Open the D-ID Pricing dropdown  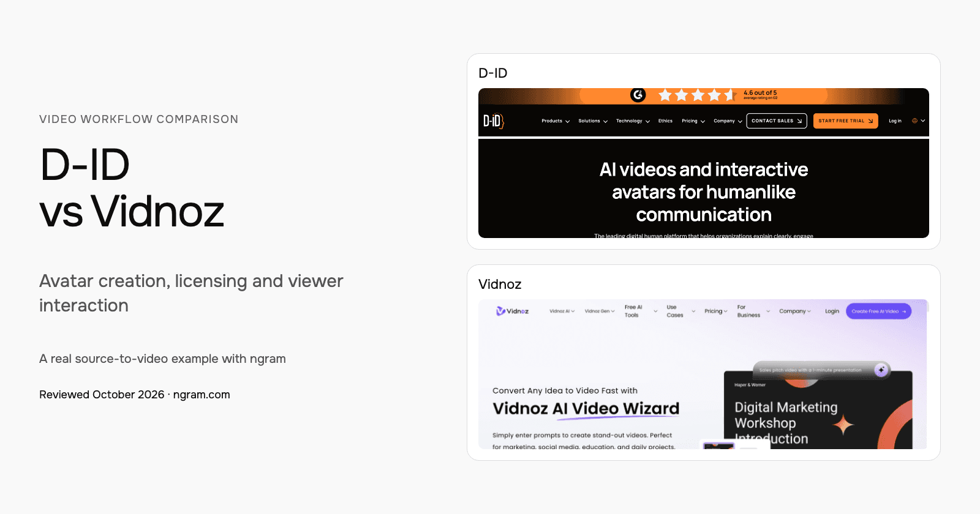click(x=693, y=121)
